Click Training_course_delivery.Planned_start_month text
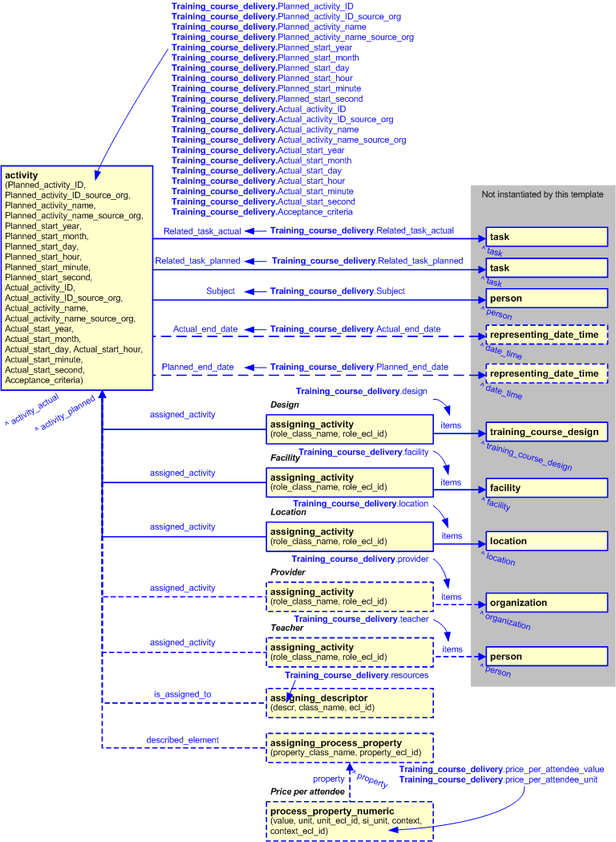Image resolution: width=616 pixels, height=842 pixels. point(265,58)
